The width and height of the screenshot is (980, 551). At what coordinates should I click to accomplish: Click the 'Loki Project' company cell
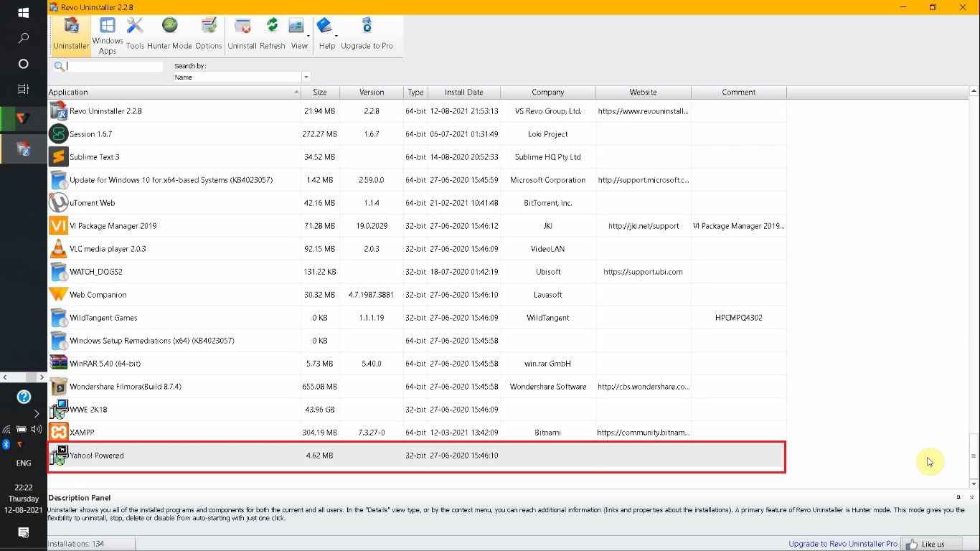coord(548,134)
